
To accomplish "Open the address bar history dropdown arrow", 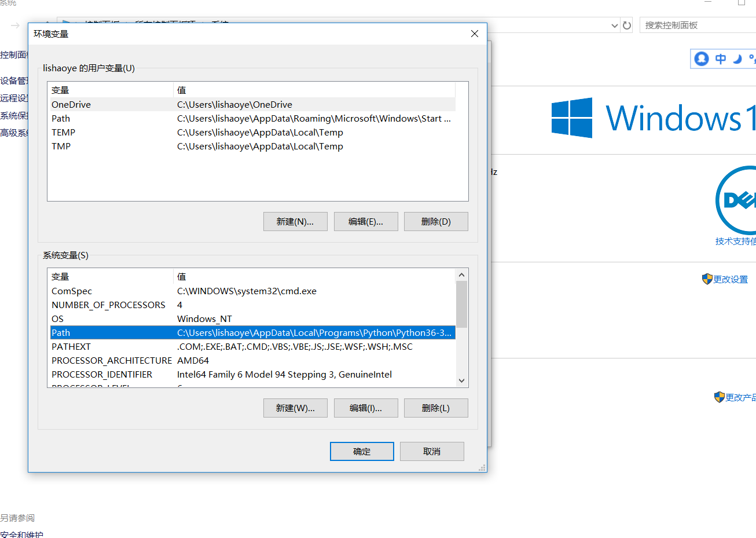I will (614, 25).
